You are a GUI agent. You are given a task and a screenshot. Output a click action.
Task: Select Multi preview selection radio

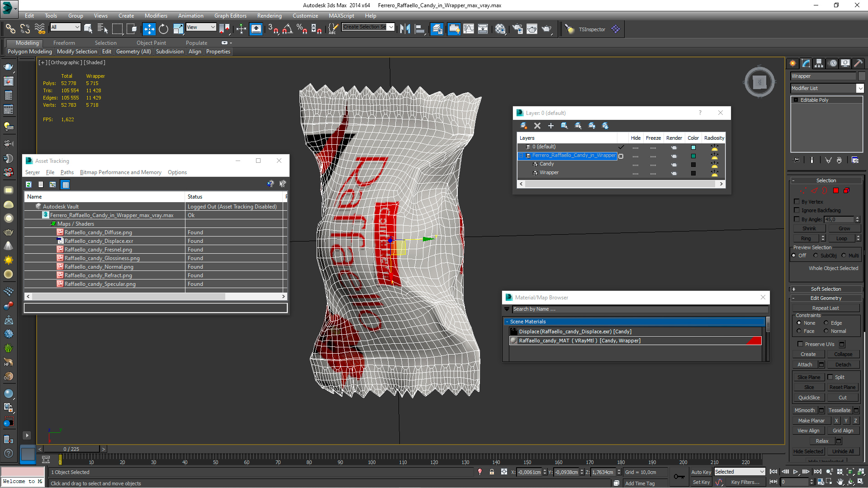(x=844, y=256)
